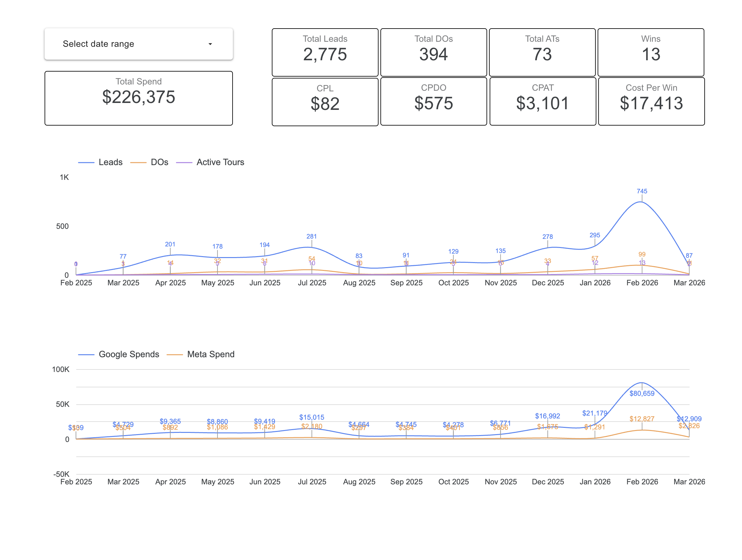This screenshot has width=742, height=560.
Task: Toggle the Meta Spend legend entry
Action: pyautogui.click(x=210, y=354)
